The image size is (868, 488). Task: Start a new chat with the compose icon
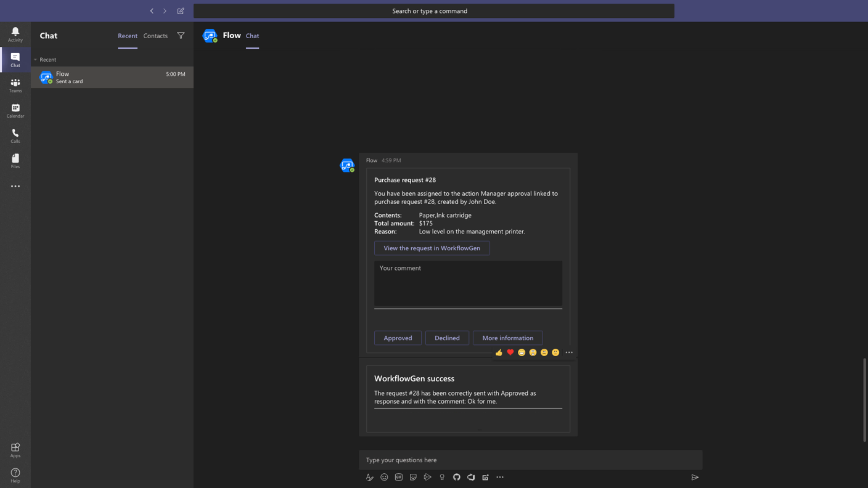pyautogui.click(x=181, y=11)
